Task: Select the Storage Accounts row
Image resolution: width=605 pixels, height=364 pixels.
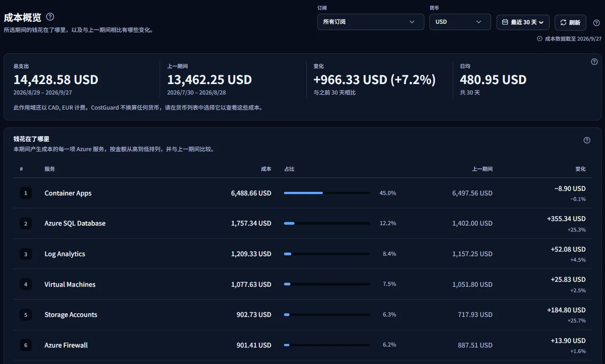Action: [303, 315]
